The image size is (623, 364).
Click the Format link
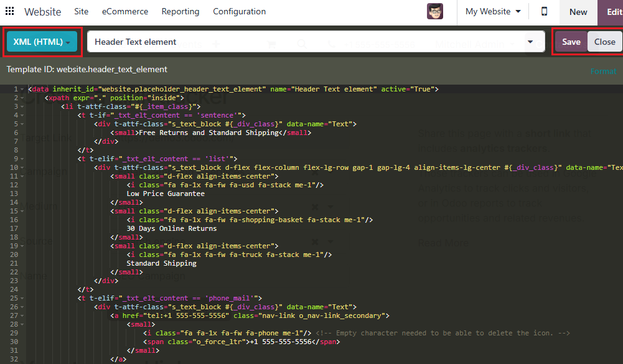[603, 71]
